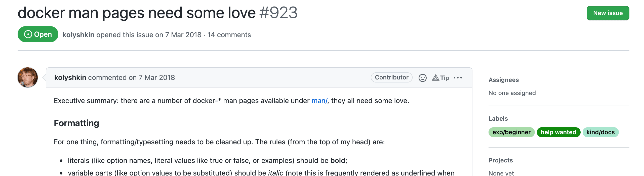
Task: Click kolyshkin username in comment header
Action: click(70, 77)
